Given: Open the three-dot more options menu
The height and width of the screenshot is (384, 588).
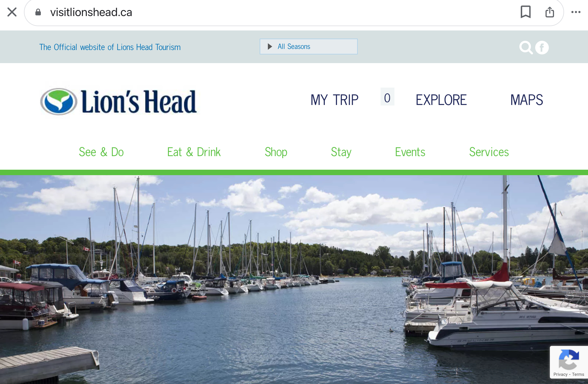Looking at the screenshot, I should 576,12.
